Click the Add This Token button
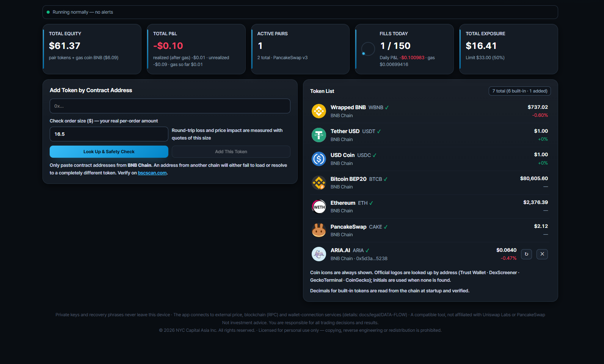The width and height of the screenshot is (604, 364). point(231,152)
